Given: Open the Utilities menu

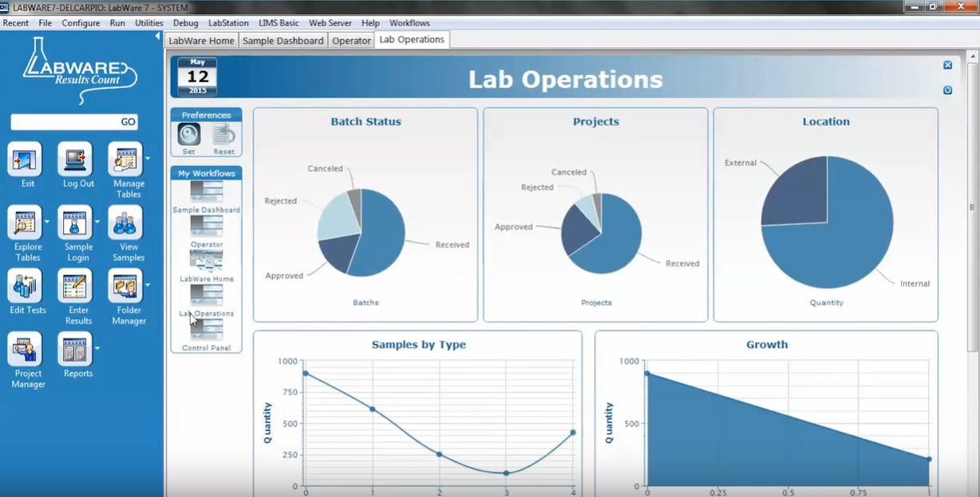Looking at the screenshot, I should pos(149,23).
